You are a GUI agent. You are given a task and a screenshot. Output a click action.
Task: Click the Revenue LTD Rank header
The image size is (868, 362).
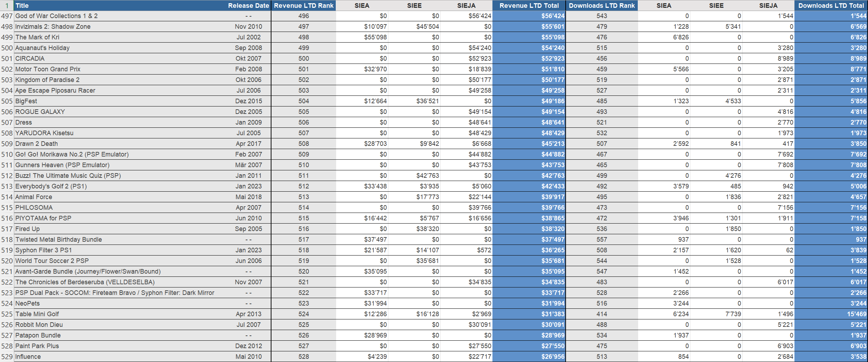tap(303, 5)
